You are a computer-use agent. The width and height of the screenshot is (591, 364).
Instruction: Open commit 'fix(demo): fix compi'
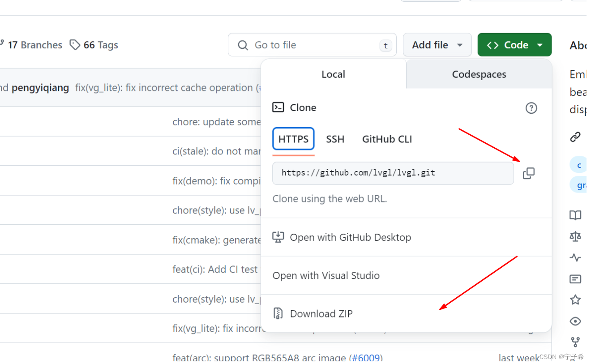(x=216, y=181)
